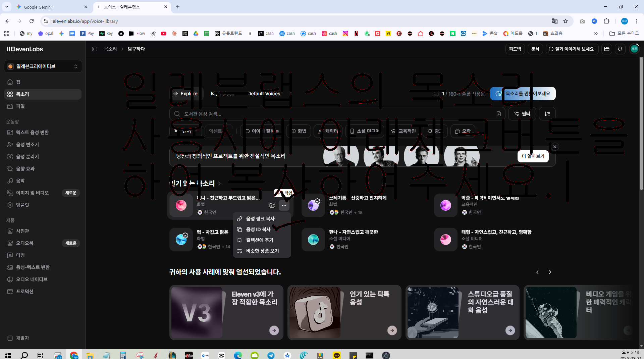
Task: Toggle the 악센트 filter chip
Action: tap(218, 131)
